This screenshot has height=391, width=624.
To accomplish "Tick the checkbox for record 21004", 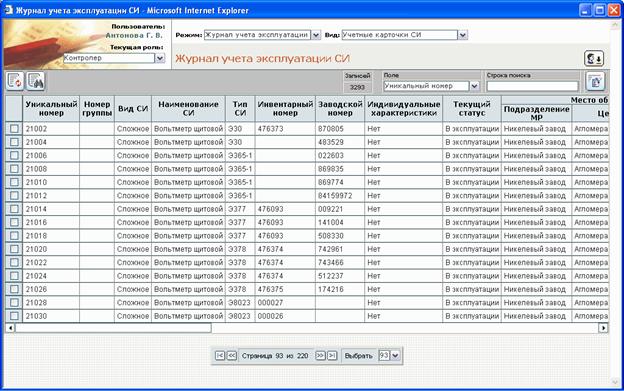I will point(14,142).
